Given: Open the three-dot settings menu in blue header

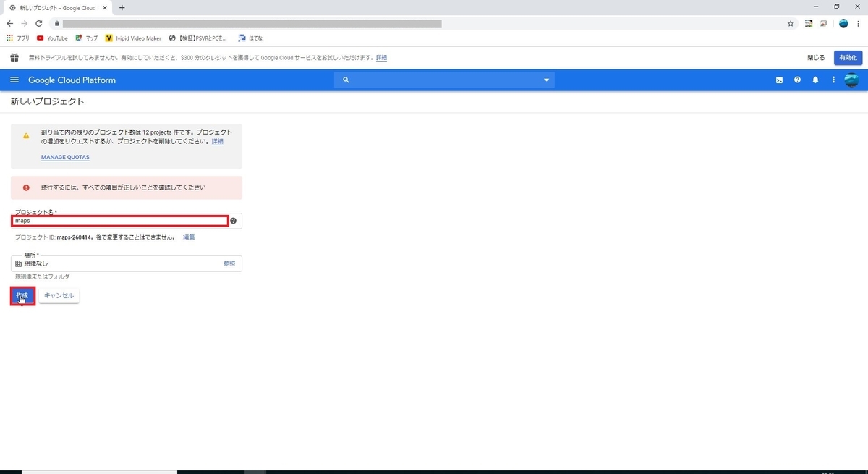Looking at the screenshot, I should 833,80.
